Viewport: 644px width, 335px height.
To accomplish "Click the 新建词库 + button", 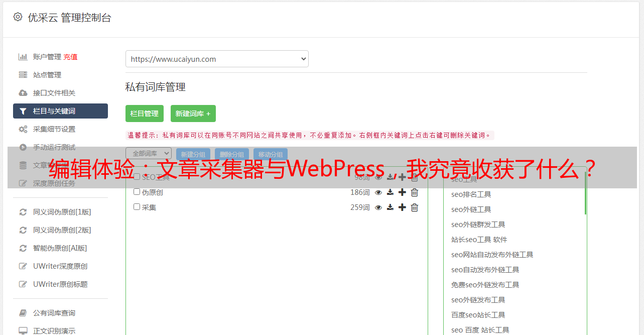I will 193,114.
